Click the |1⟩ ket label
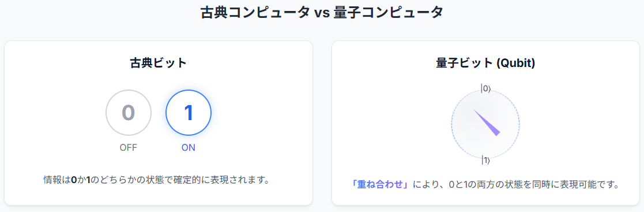Viewport: 644px width, 212px height. tap(486, 161)
